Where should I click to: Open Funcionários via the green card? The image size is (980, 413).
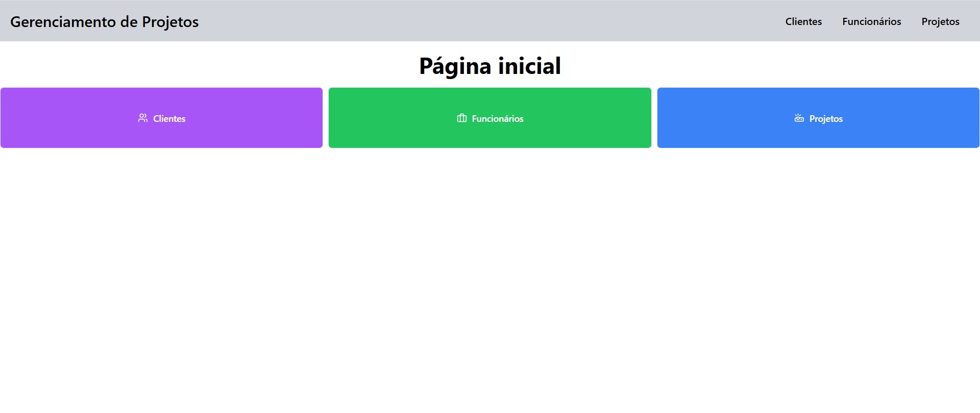coord(489,118)
